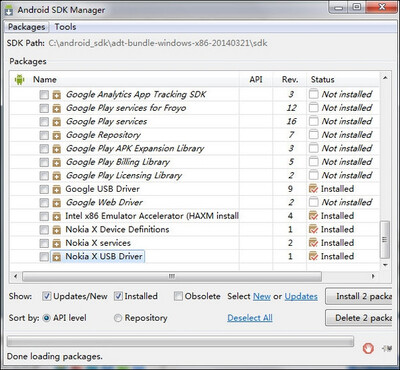The width and height of the screenshot is (400, 370).
Task: Click the installed status icon for Nokia X USB Driver
Action: point(313,256)
